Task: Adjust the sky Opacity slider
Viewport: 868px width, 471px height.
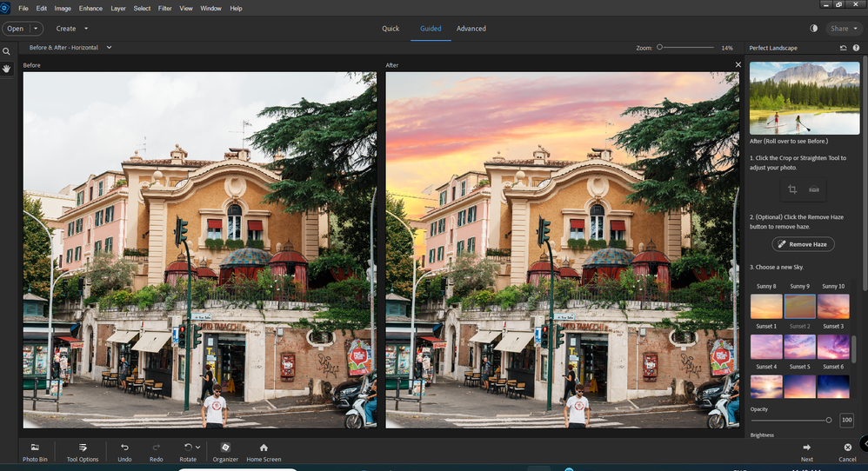Action: (x=791, y=420)
